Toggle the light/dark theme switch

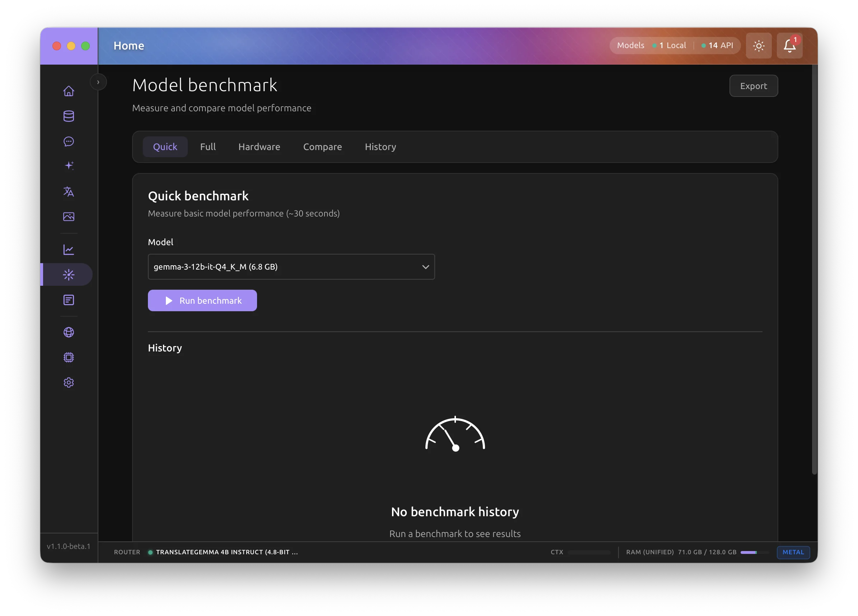[759, 45]
